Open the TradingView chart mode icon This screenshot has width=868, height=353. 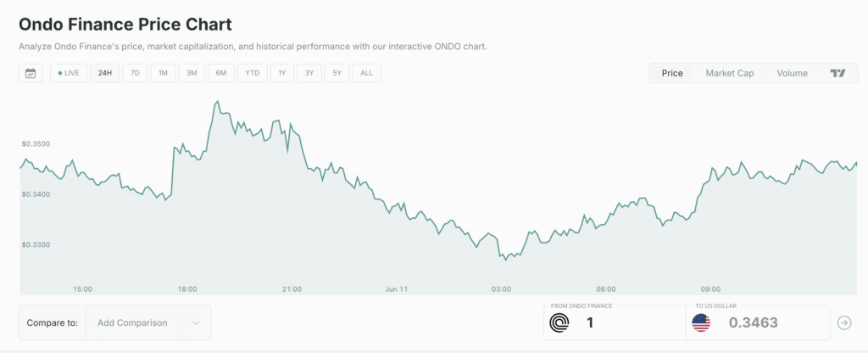[x=838, y=73]
